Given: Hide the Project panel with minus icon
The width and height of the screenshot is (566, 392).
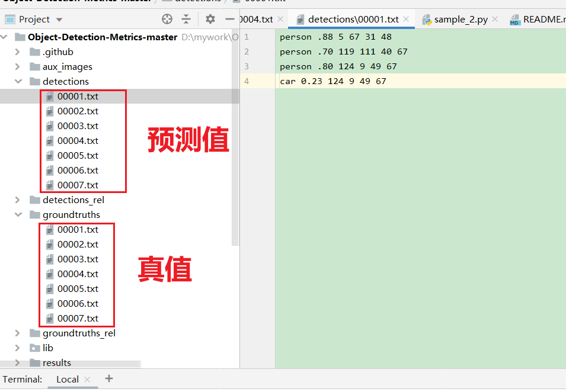Looking at the screenshot, I should (x=229, y=19).
